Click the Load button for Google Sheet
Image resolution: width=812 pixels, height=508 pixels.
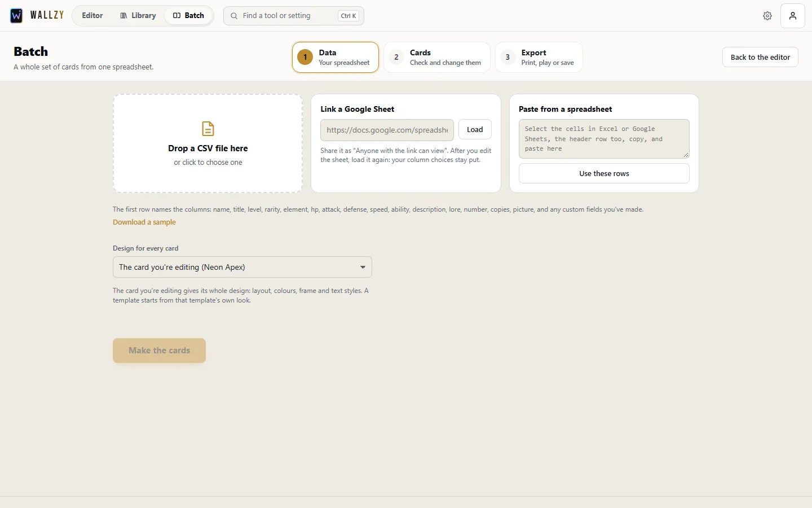[x=475, y=130]
